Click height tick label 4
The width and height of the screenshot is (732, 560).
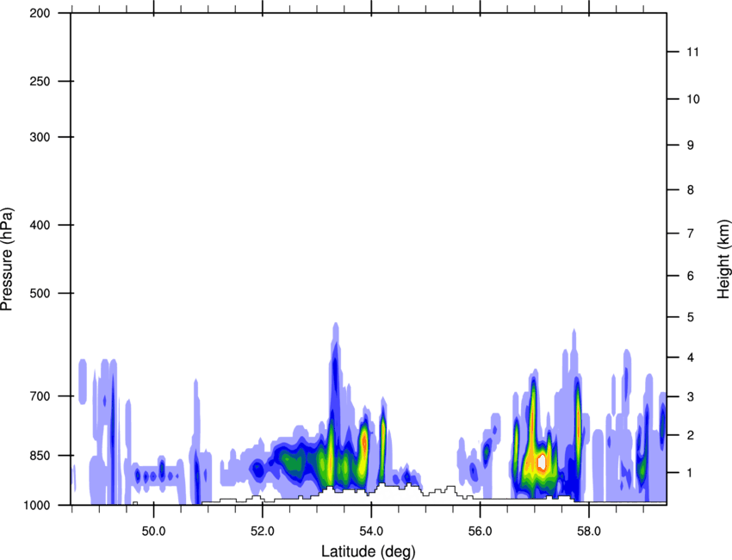coord(691,358)
